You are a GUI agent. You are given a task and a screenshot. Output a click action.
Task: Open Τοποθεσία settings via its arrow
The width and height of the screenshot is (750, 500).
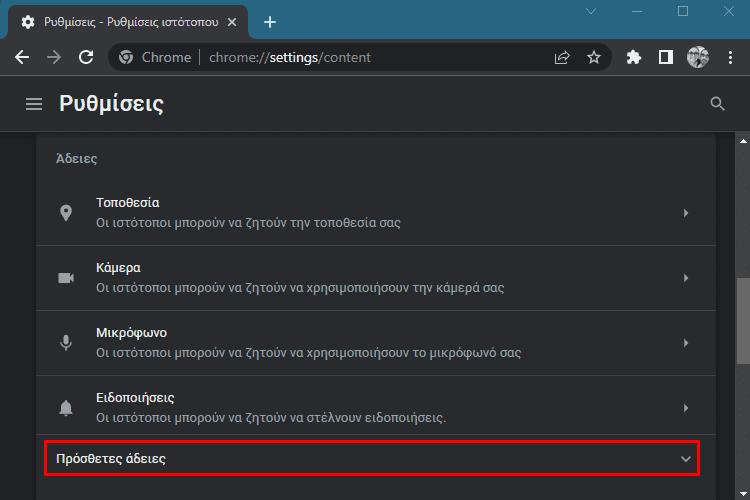point(686,213)
